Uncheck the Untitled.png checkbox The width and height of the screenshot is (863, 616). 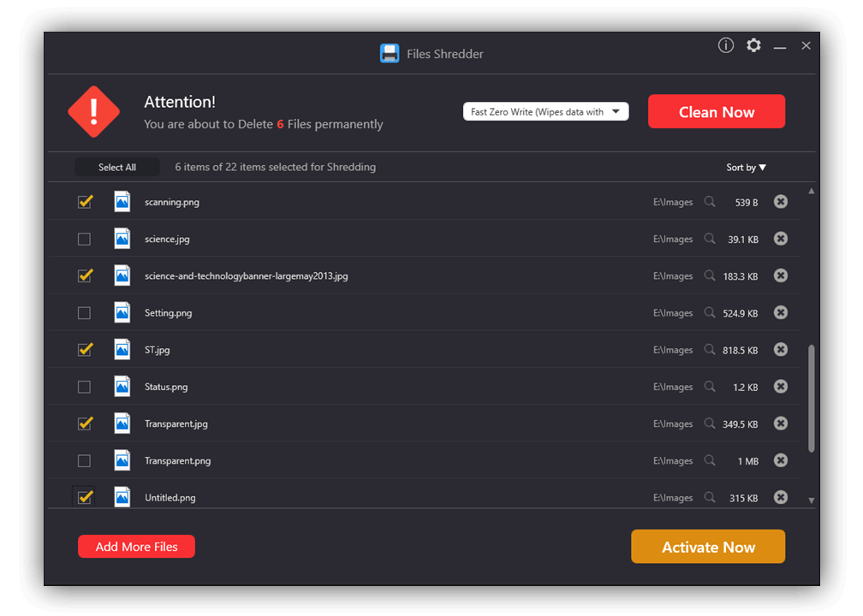click(84, 497)
